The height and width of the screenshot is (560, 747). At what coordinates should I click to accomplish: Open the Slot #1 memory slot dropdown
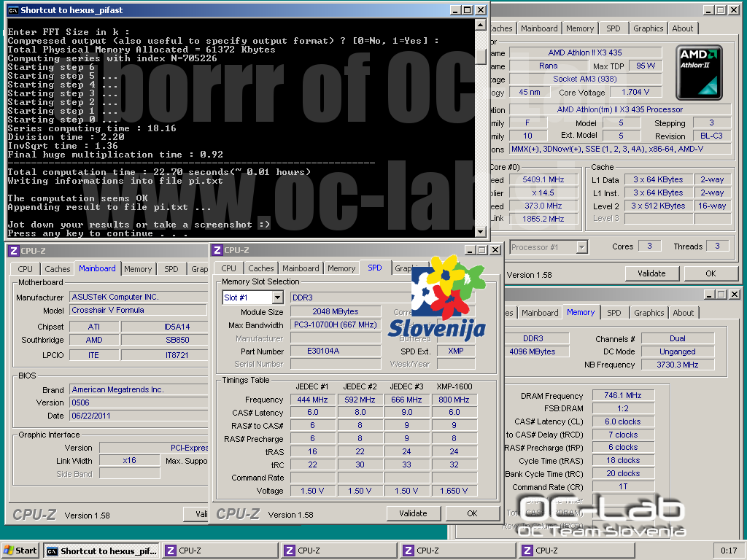[278, 297]
